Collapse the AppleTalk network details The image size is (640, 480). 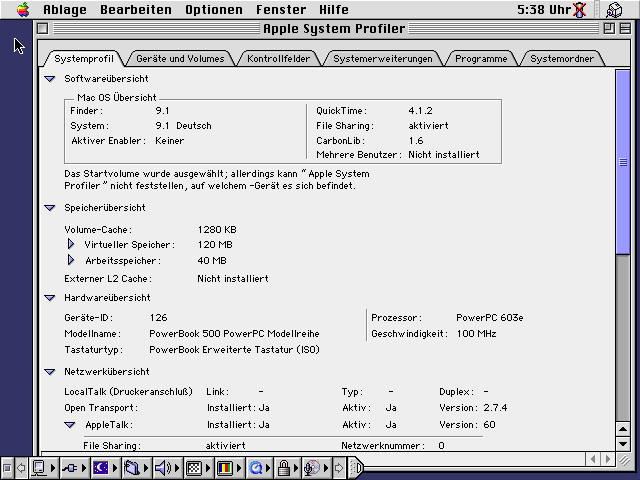pyautogui.click(x=70, y=425)
